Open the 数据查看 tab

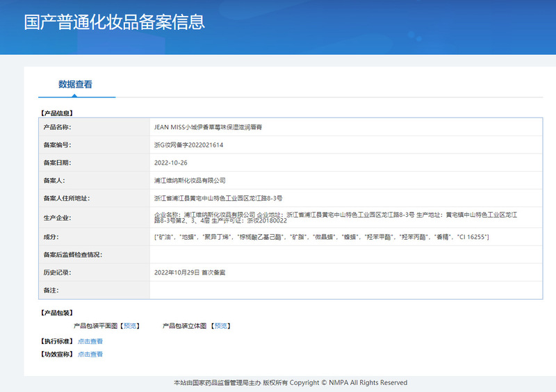pos(76,85)
